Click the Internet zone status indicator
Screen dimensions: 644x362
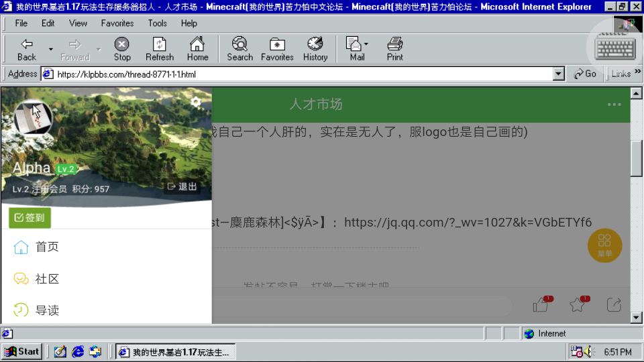coord(545,334)
